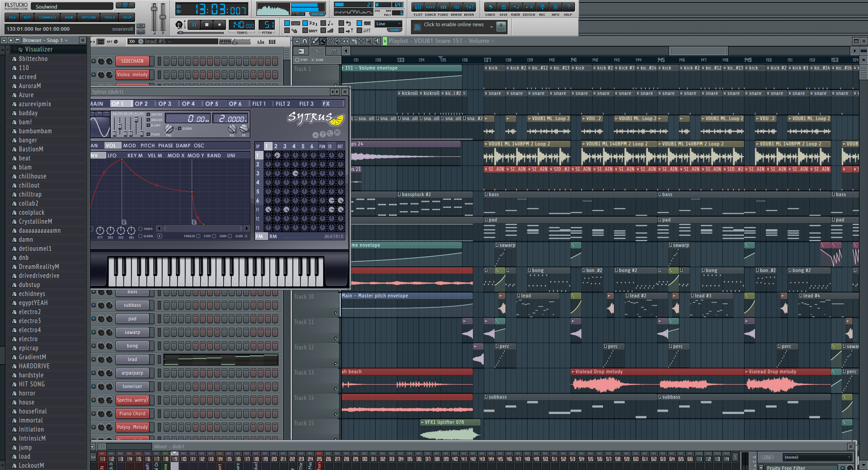The height and width of the screenshot is (470, 868).
Task: Click the HELP question mark icon
Action: [x=568, y=7]
